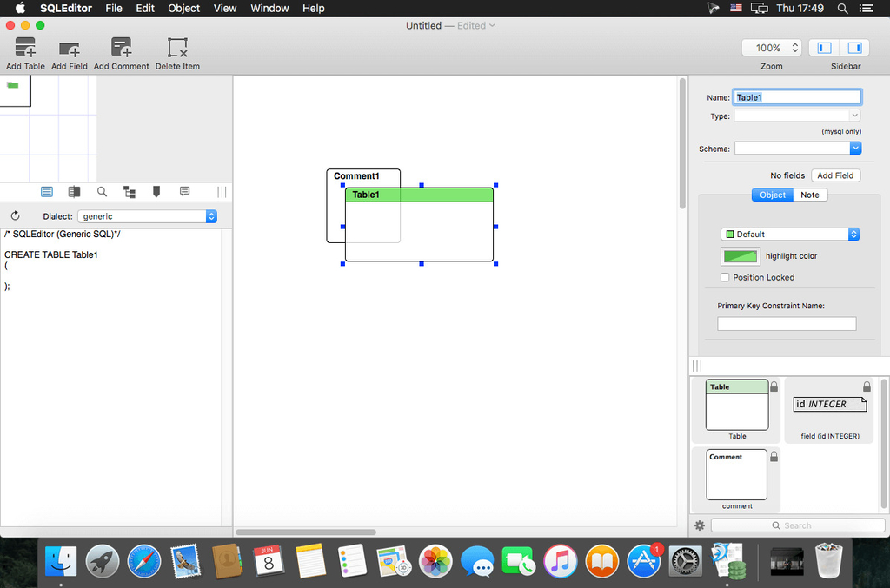Image resolution: width=890 pixels, height=588 pixels.
Task: Toggle the right sidebar visibility button
Action: [x=854, y=48]
